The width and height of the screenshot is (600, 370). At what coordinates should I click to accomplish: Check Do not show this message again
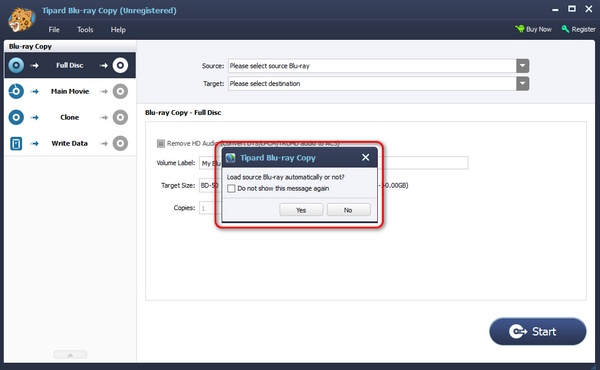pyautogui.click(x=231, y=189)
